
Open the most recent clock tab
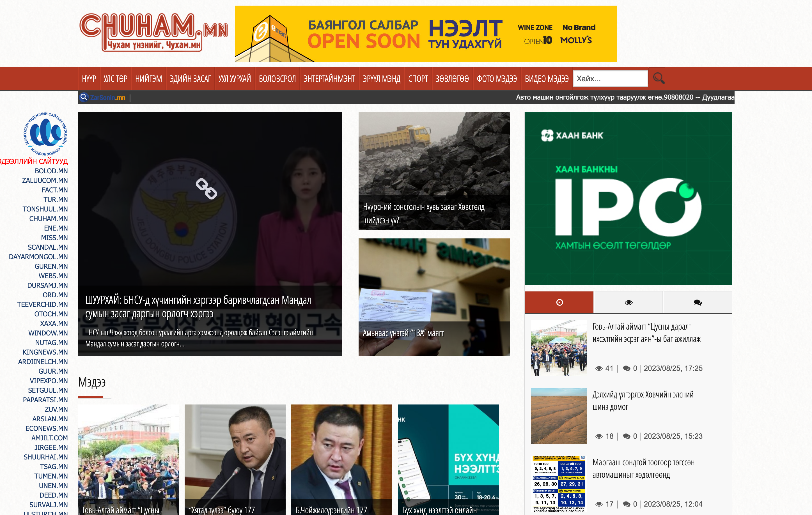(559, 302)
